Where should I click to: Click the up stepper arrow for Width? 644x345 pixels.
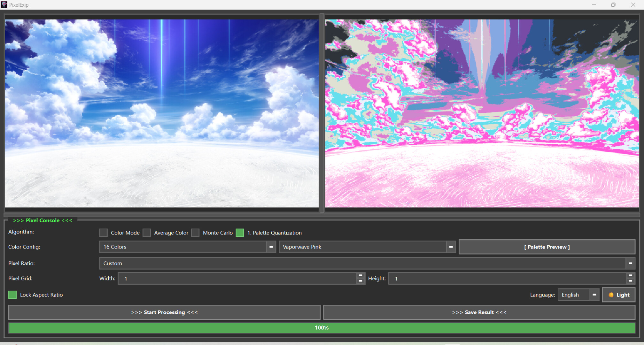(361, 276)
